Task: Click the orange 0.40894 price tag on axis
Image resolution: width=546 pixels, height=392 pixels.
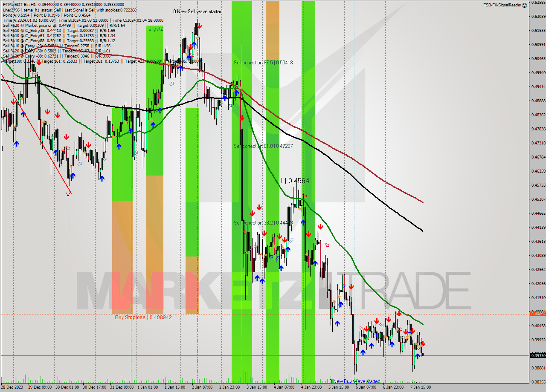Action: 537,314
